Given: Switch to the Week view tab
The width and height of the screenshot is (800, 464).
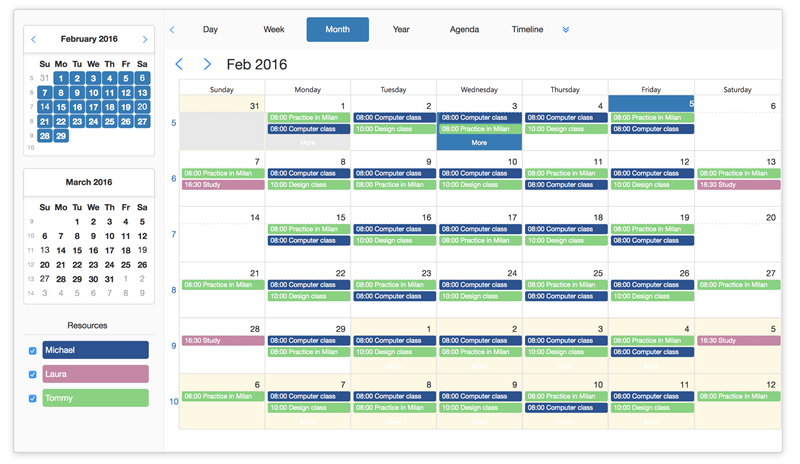Looking at the screenshot, I should coord(274,30).
